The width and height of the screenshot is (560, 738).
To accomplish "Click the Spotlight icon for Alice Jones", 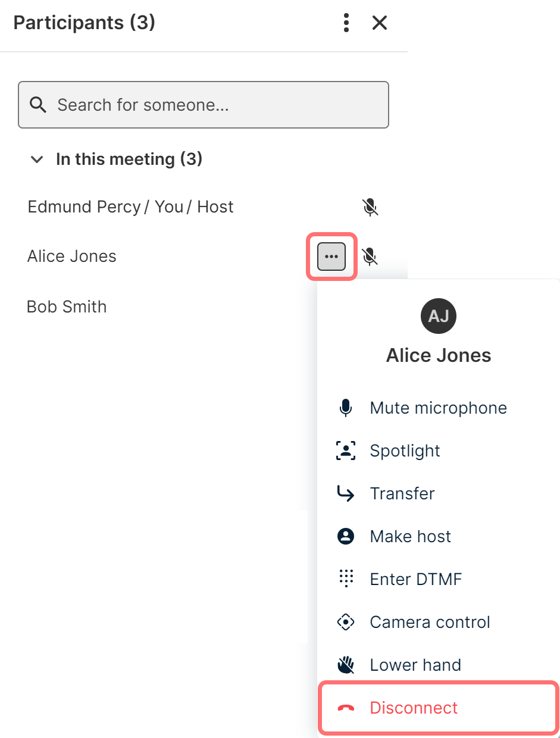I will click(x=346, y=451).
